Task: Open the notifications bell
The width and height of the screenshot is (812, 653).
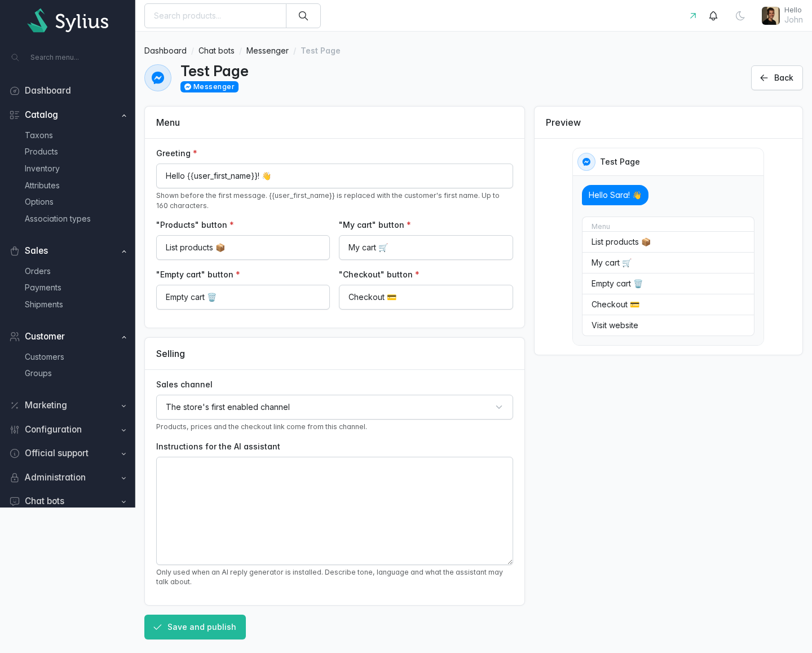Action: [x=713, y=16]
